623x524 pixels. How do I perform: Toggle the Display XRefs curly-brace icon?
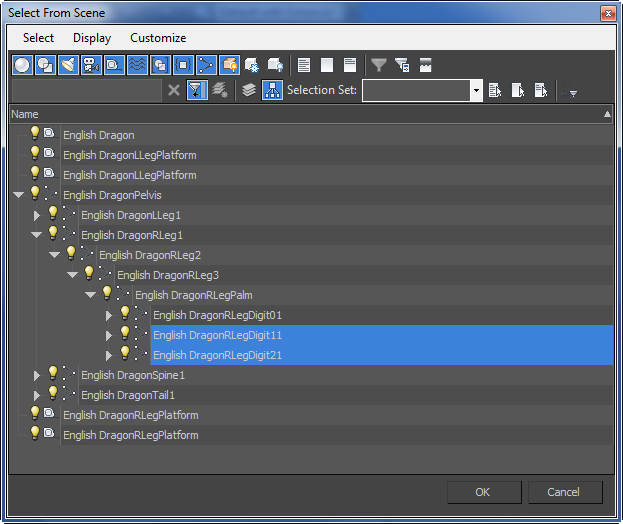(x=183, y=65)
